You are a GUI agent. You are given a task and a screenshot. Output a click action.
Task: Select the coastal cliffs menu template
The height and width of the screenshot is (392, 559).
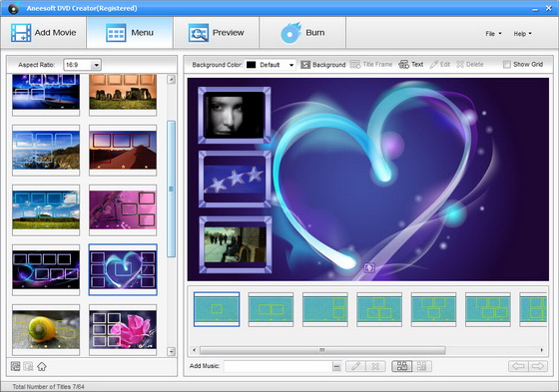[46, 150]
